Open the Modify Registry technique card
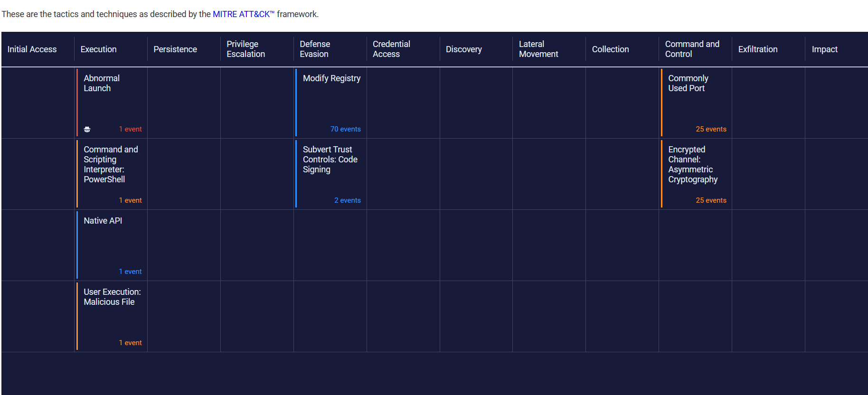Viewport: 868px width, 395px height. (331, 103)
